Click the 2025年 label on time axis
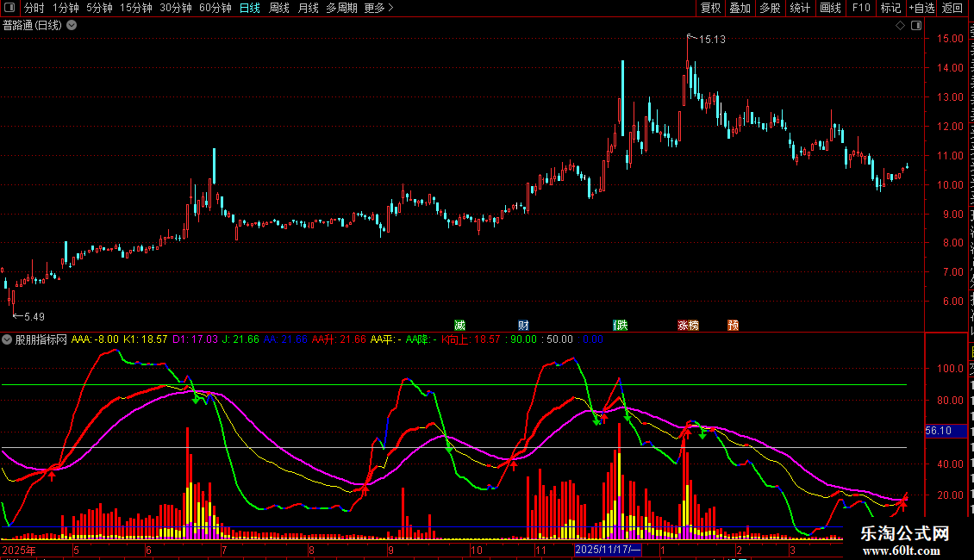 click(x=19, y=550)
